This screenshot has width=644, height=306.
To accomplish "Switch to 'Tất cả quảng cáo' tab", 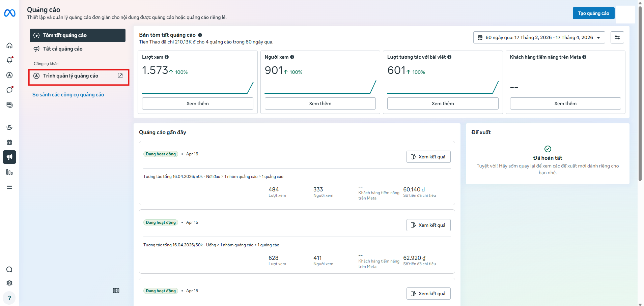I will pos(62,49).
